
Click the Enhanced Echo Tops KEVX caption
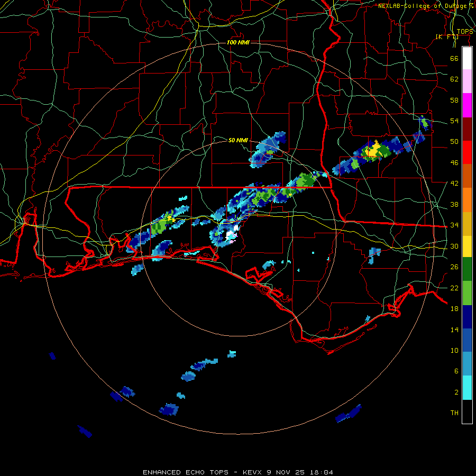pyautogui.click(x=238, y=472)
